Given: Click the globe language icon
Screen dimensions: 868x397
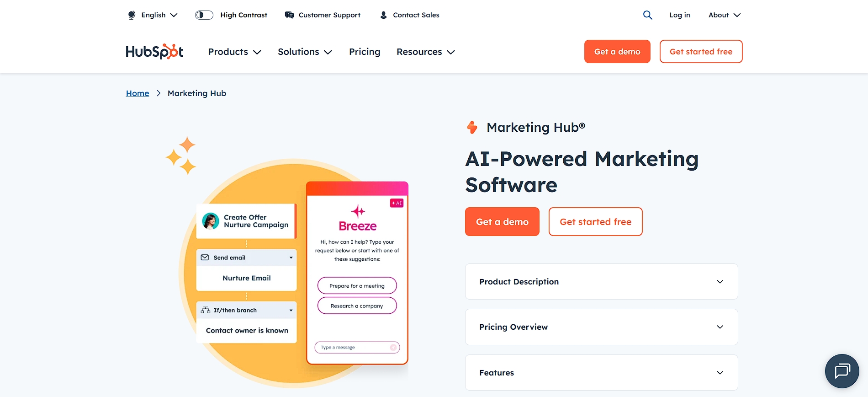Looking at the screenshot, I should [132, 15].
